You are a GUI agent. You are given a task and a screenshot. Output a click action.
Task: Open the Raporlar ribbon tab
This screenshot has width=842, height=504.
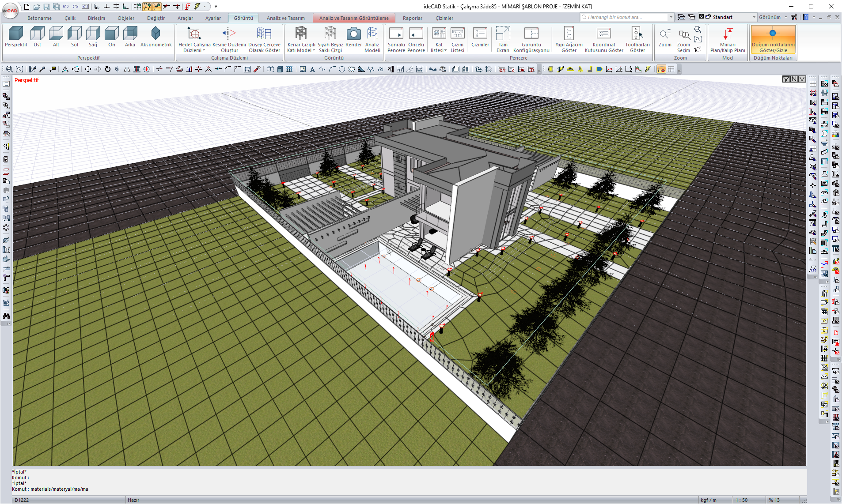coord(412,18)
